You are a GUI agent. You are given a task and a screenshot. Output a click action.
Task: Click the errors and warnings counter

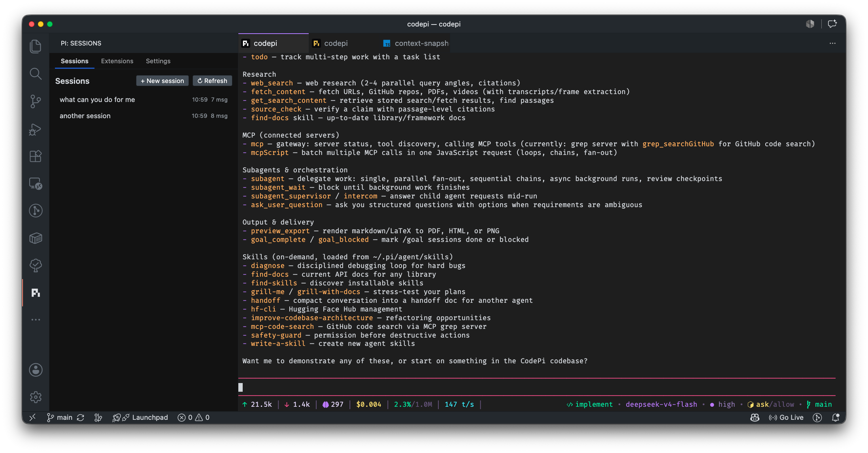coord(194,417)
